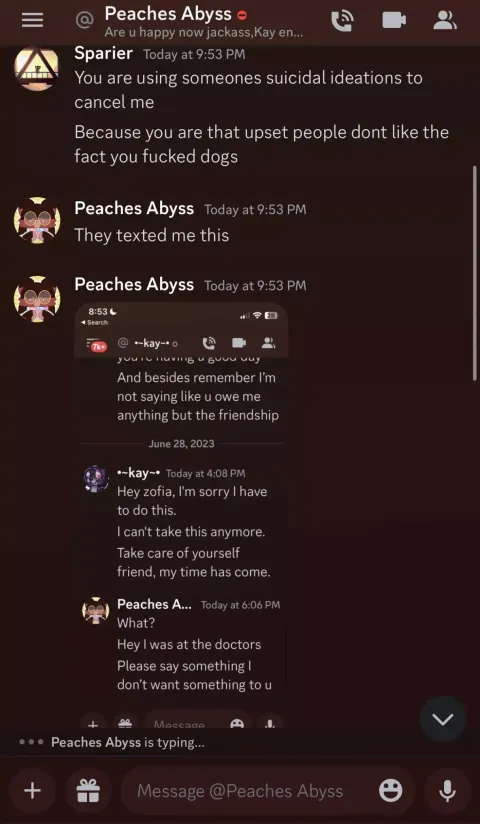Open the gift Nitro icon
480x824 pixels.
pos(88,790)
